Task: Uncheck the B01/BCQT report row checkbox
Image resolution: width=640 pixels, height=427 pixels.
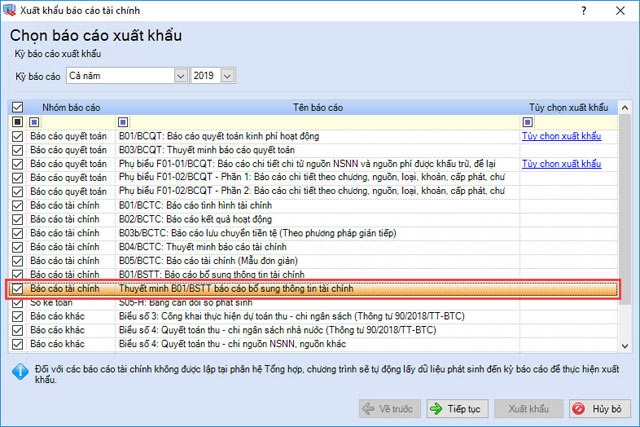Action: 17,136
